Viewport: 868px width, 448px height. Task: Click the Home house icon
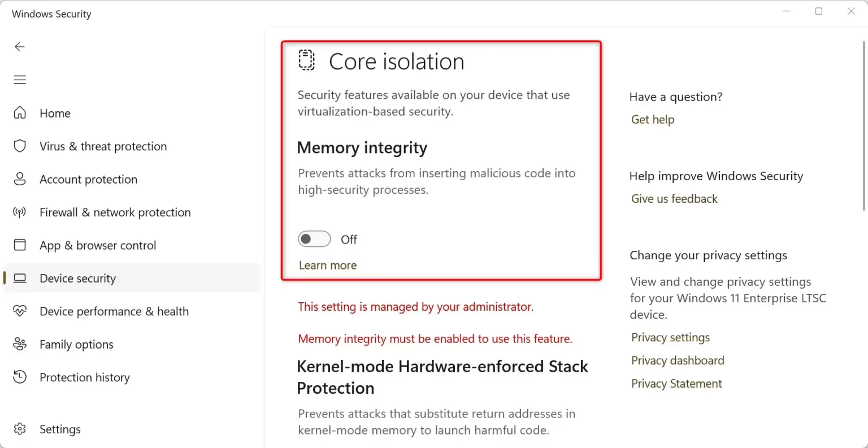(20, 113)
